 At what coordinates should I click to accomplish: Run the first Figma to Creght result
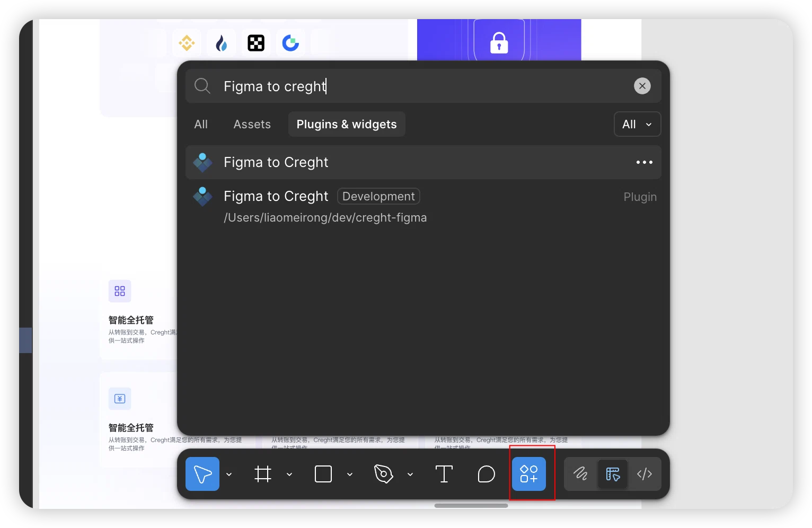(x=423, y=162)
